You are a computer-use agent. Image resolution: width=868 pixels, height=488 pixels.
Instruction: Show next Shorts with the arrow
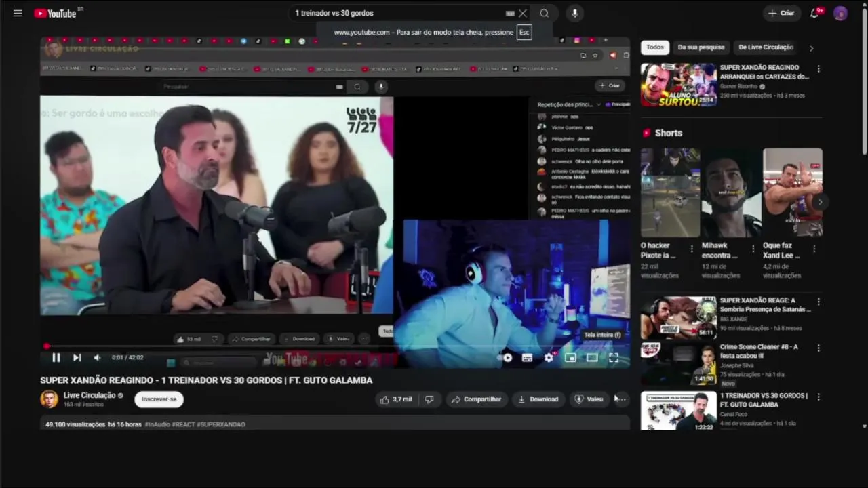(820, 202)
